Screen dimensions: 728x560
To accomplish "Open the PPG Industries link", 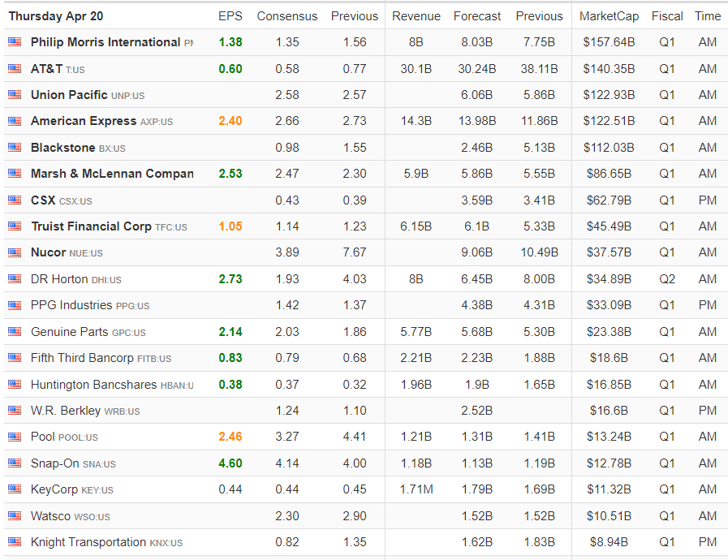I will pos(71,305).
